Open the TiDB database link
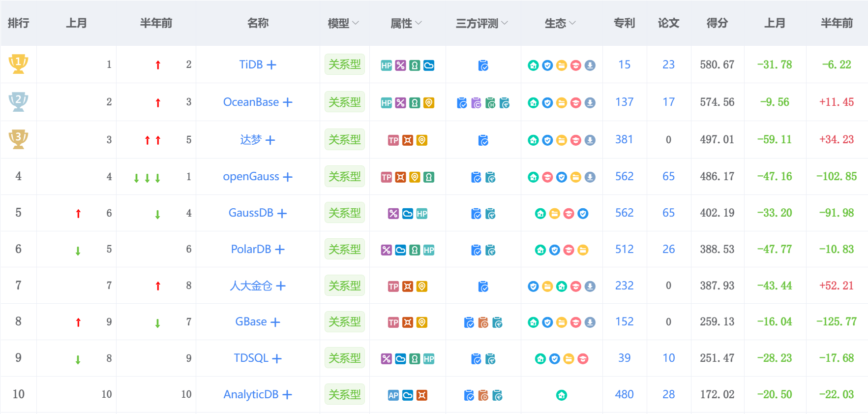This screenshot has width=868, height=414. (x=251, y=65)
